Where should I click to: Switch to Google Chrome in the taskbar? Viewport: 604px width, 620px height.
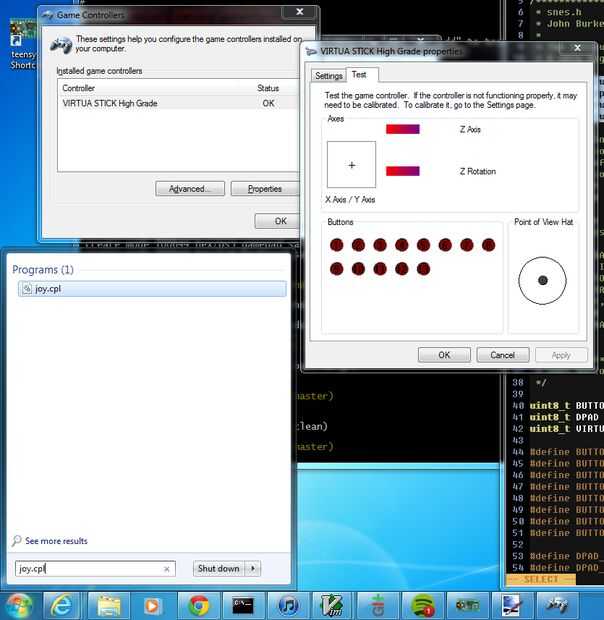coord(199,605)
